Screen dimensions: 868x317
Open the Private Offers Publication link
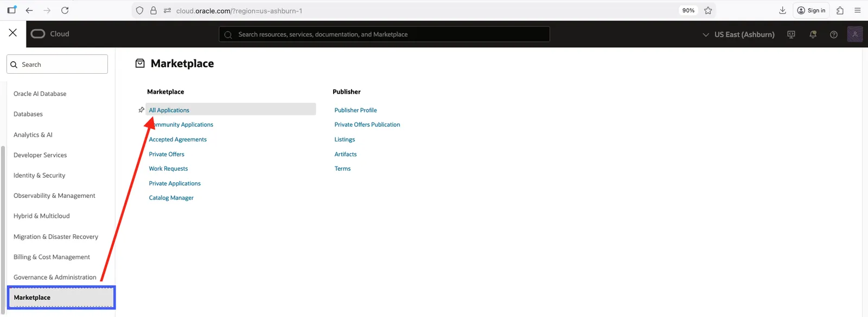(367, 125)
